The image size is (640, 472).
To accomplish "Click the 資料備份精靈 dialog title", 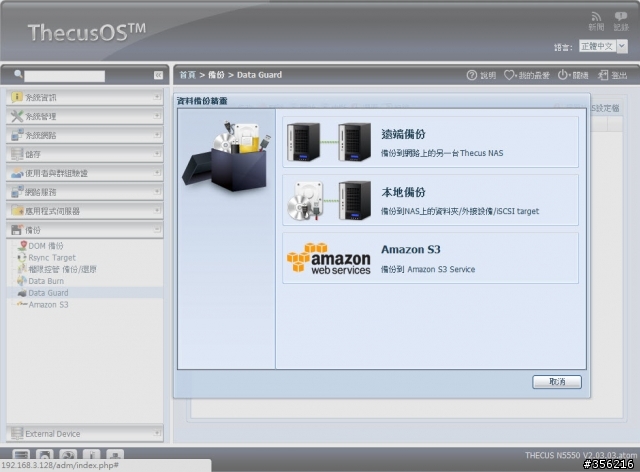I will [x=202, y=101].
